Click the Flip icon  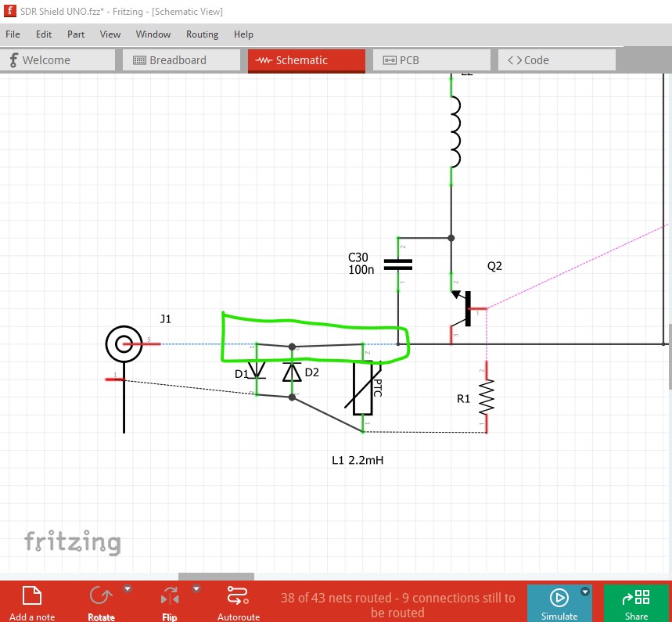[x=170, y=596]
